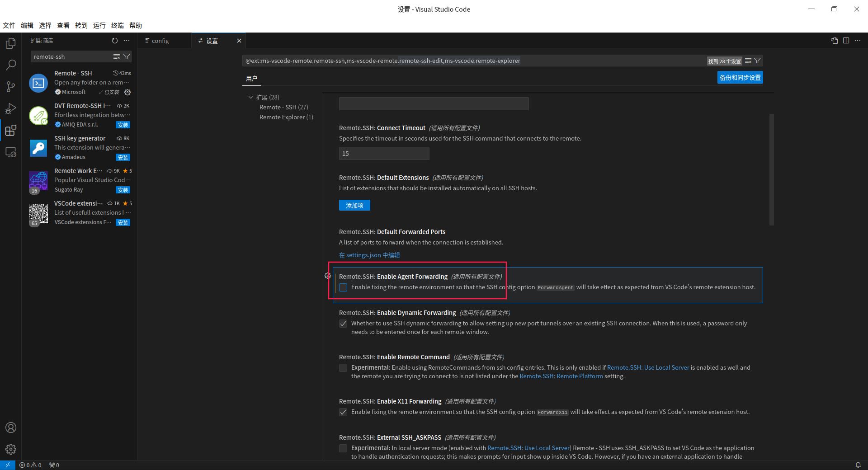Open SSH key generator extension entry

[x=80, y=148]
